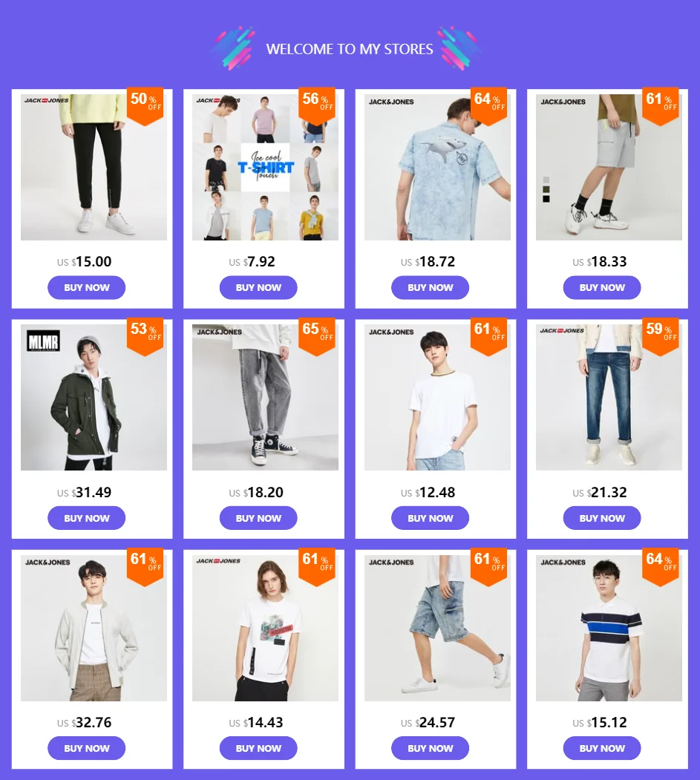
Task: Buy the $24.57 denim shorts
Action: 431,748
